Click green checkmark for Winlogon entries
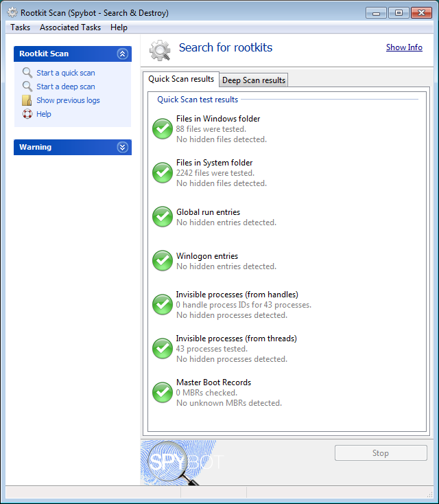This screenshot has width=439, height=504. 163,260
